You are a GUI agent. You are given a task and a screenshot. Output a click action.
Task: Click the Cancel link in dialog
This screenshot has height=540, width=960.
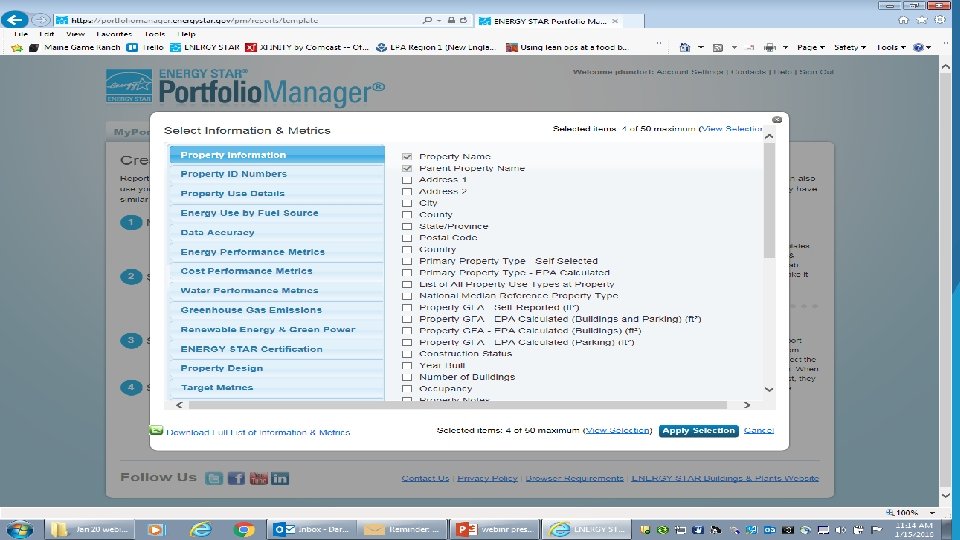tap(759, 430)
